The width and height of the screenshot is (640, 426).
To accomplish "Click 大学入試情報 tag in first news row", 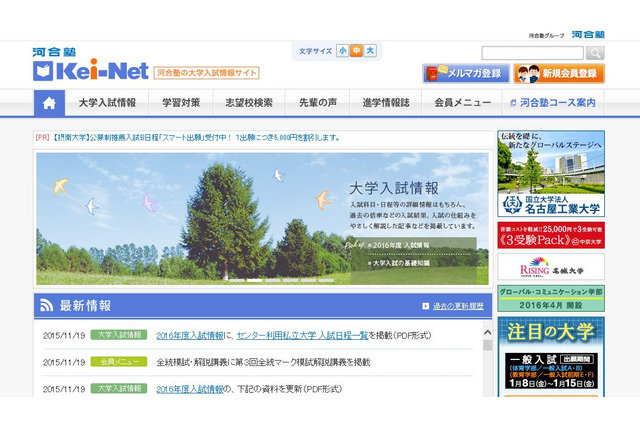I will pyautogui.click(x=119, y=335).
